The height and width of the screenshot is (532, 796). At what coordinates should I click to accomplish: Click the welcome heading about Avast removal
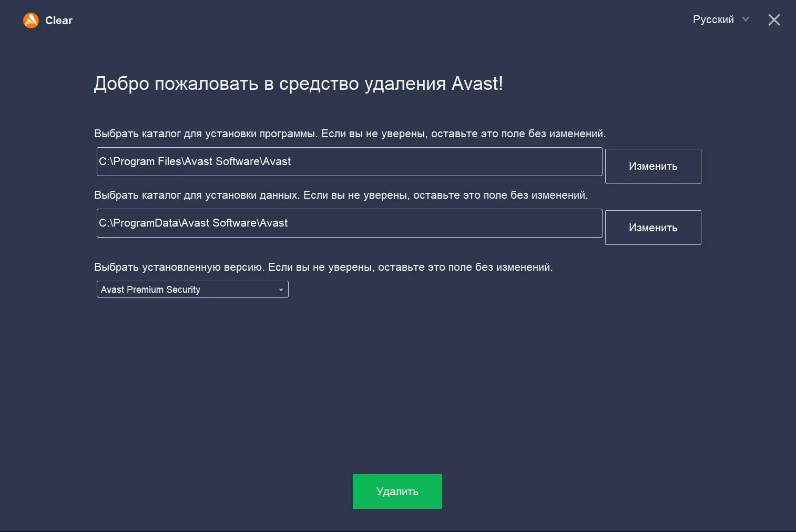[x=299, y=84]
